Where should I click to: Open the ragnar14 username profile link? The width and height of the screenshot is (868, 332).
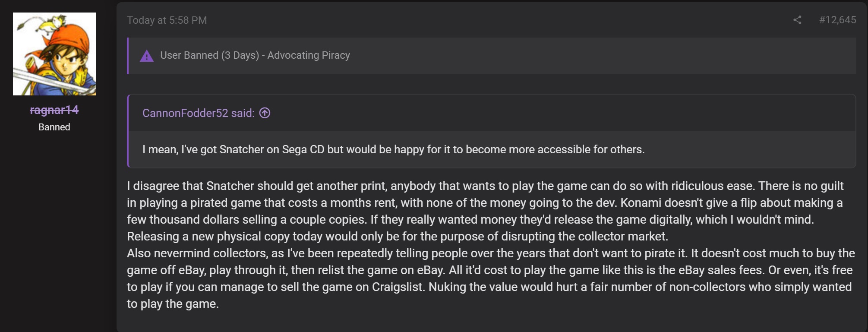[x=54, y=110]
